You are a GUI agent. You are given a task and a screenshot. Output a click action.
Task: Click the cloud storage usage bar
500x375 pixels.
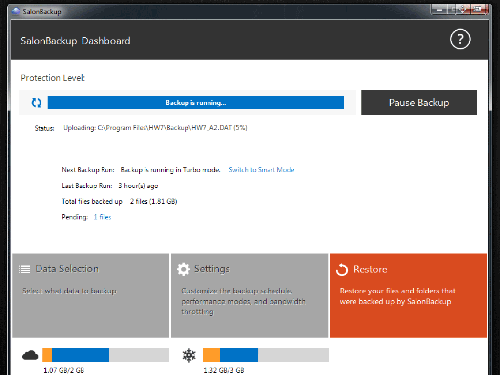[x=105, y=355]
